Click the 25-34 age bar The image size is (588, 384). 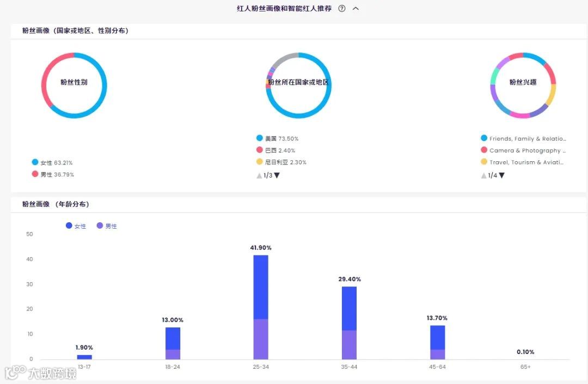[x=261, y=307]
